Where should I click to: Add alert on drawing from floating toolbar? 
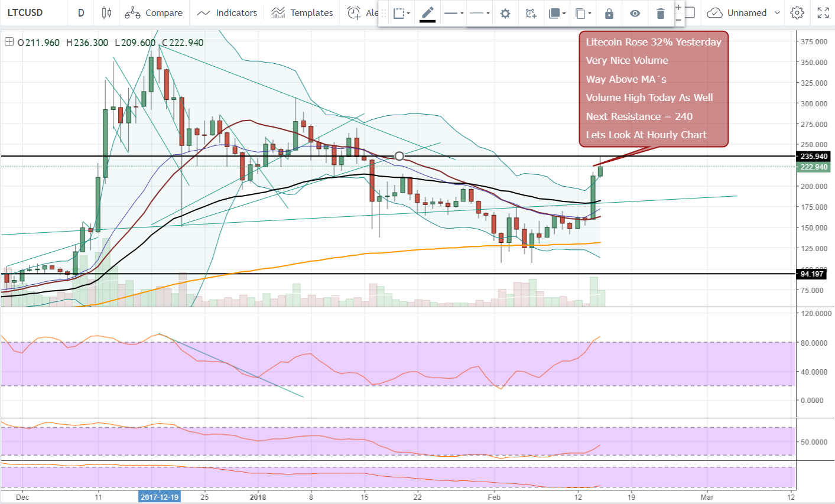[x=531, y=13]
